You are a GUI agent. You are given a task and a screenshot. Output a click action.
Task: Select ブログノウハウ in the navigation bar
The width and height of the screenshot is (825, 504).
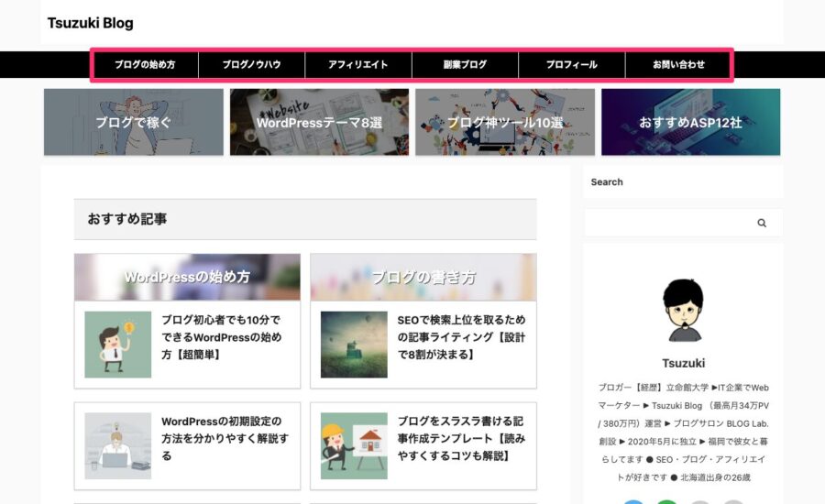coord(251,65)
